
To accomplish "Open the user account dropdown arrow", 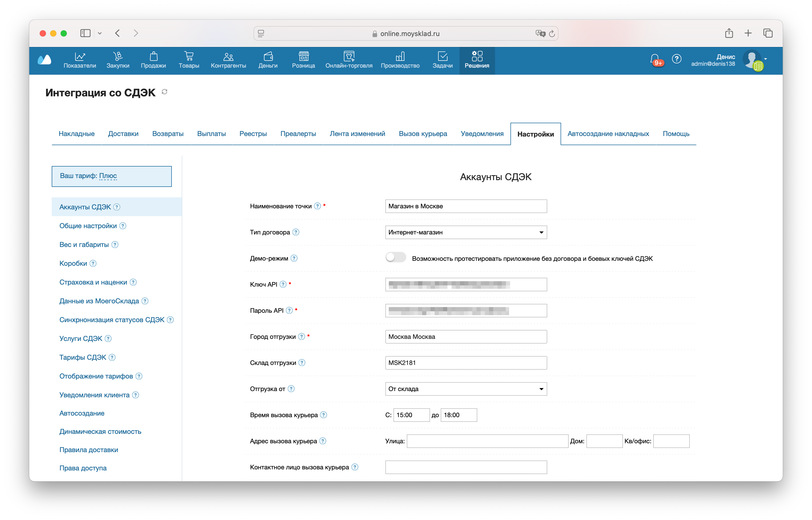I will coord(766,59).
